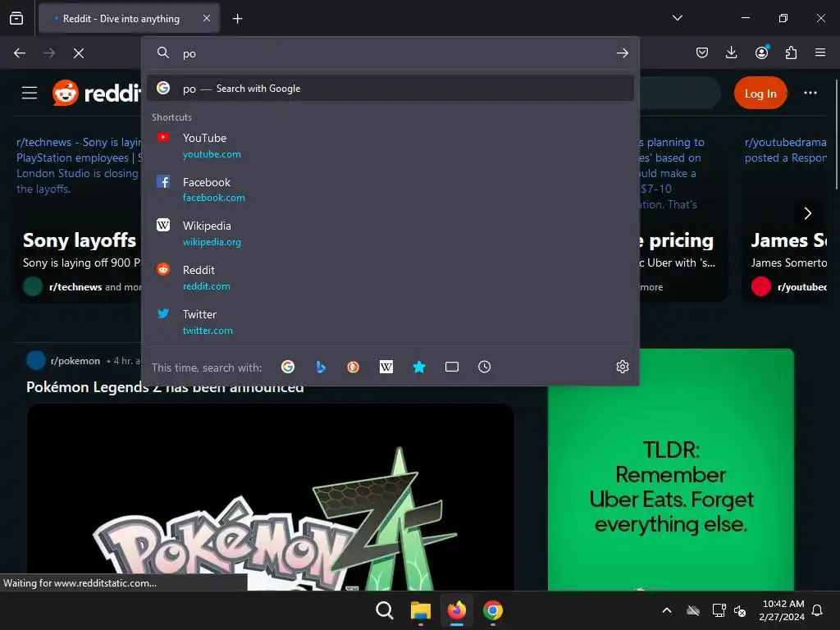The width and height of the screenshot is (840, 630).
Task: Choose Wikipedia shortcut suggestion
Action: coord(390,234)
